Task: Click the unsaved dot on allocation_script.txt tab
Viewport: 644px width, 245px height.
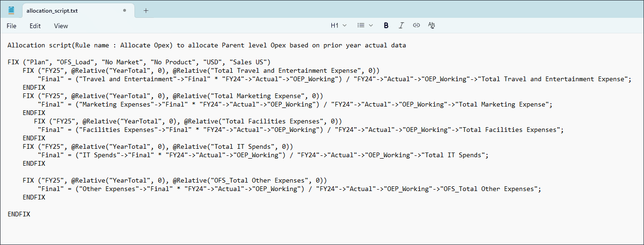Action: [x=125, y=10]
